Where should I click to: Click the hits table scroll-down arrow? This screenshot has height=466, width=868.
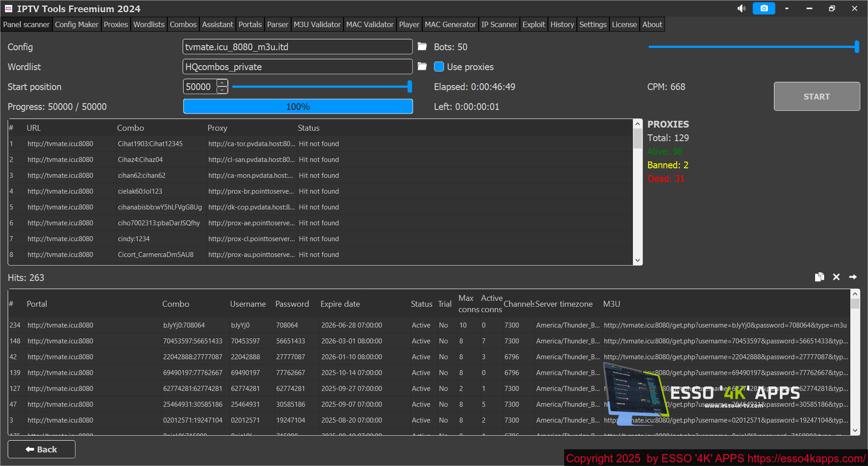pos(855,430)
